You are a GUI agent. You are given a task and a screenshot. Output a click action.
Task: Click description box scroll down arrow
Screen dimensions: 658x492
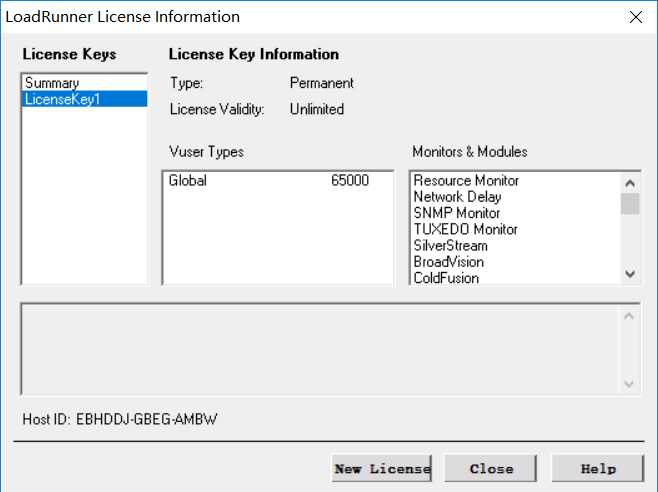pos(629,383)
